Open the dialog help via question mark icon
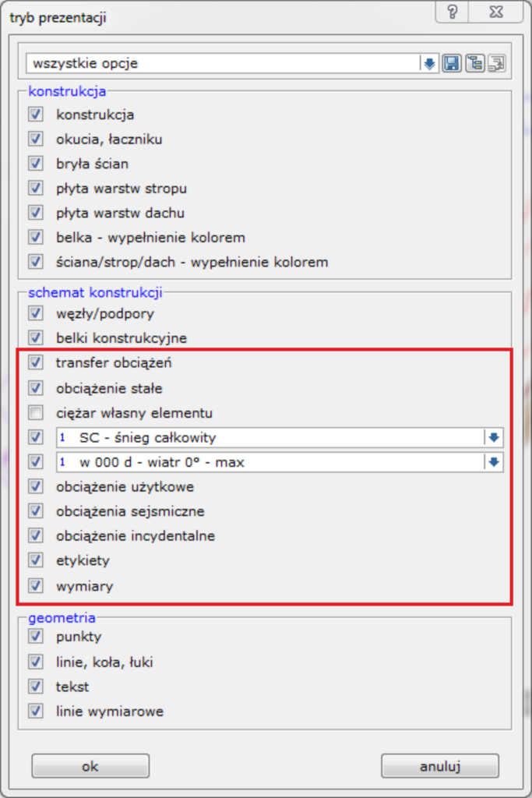The height and width of the screenshot is (798, 532). (450, 11)
